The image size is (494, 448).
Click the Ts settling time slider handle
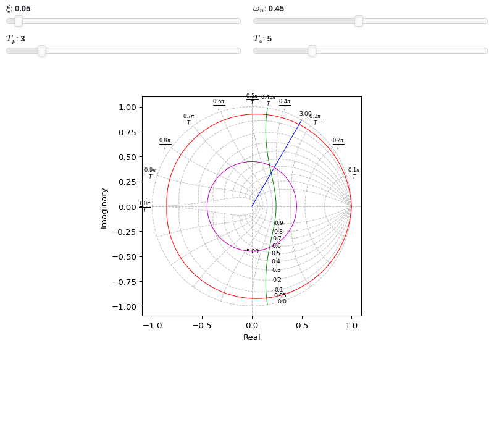click(312, 51)
